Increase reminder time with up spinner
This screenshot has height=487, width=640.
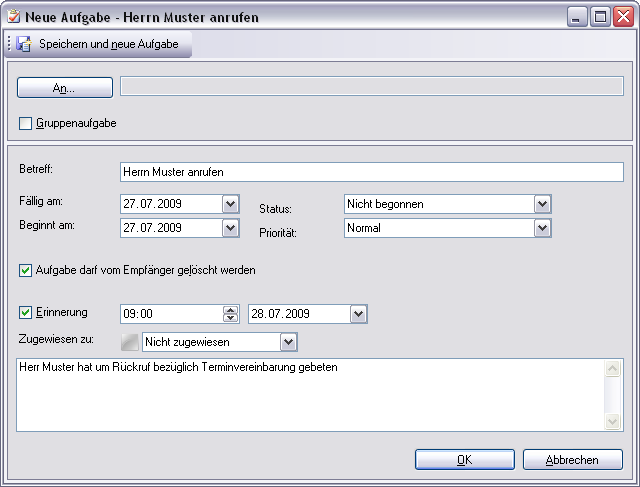pos(231,310)
